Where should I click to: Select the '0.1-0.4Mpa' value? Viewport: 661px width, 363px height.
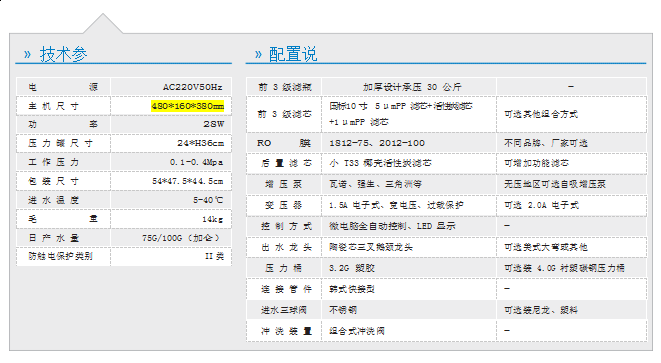pyautogui.click(x=196, y=162)
